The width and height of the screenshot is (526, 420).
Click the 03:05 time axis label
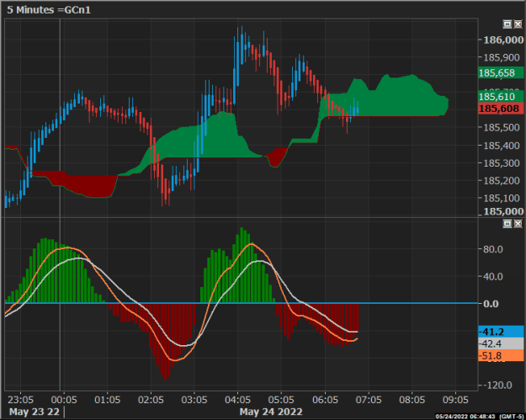click(194, 400)
